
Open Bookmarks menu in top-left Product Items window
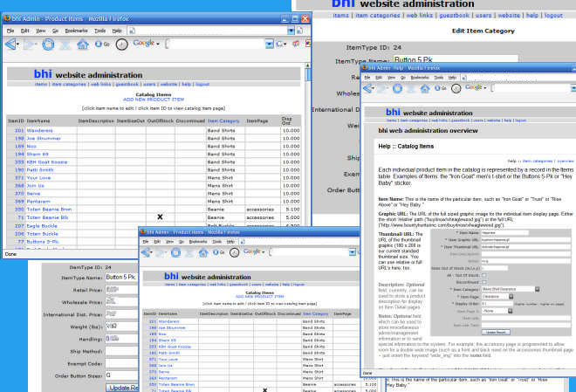pyautogui.click(x=77, y=31)
